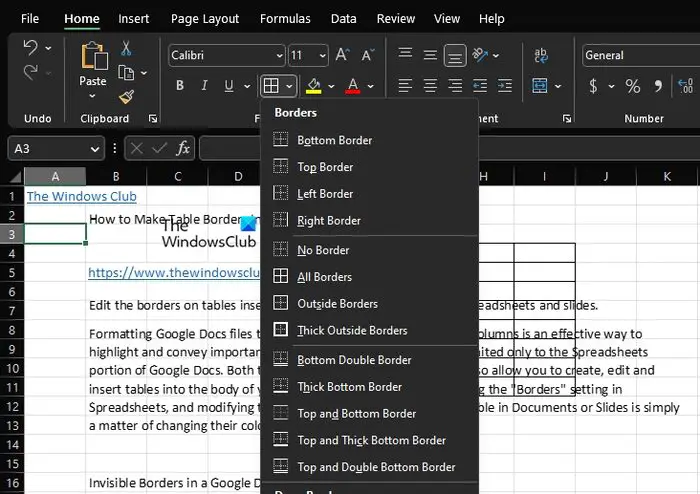Switch to the Review tab
The width and height of the screenshot is (700, 494).
396,19
